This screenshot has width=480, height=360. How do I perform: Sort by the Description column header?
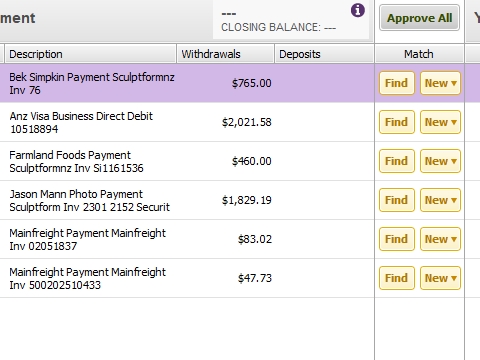click(90, 54)
